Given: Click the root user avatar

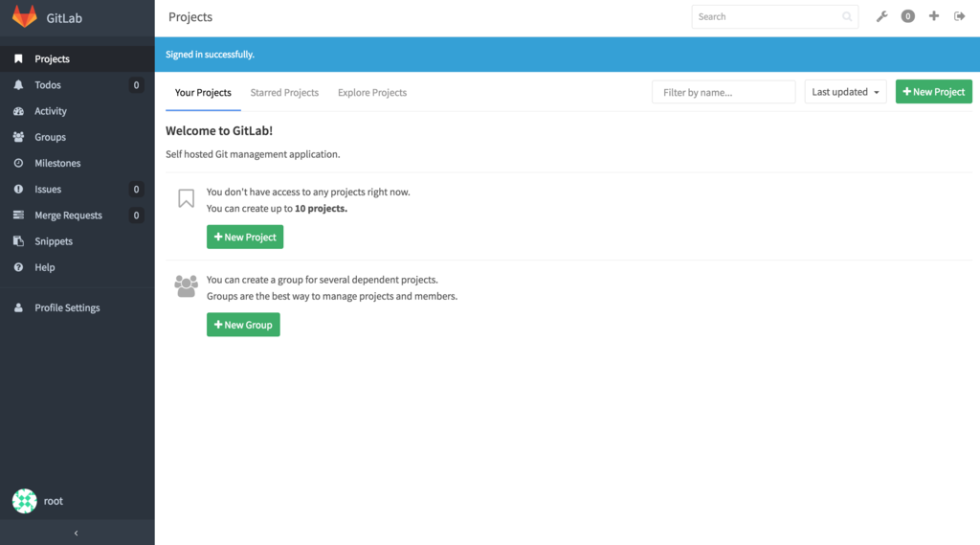Looking at the screenshot, I should click(24, 501).
